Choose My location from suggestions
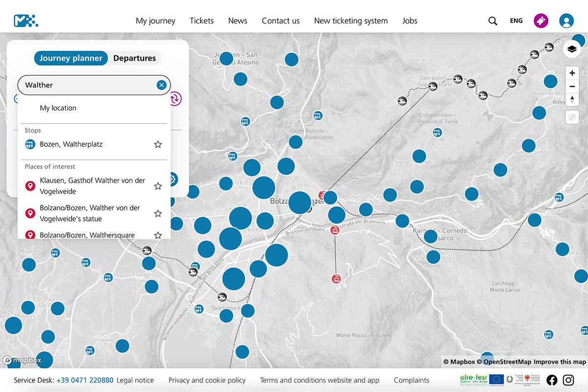Screen dimensions: 588x392 (x=58, y=108)
